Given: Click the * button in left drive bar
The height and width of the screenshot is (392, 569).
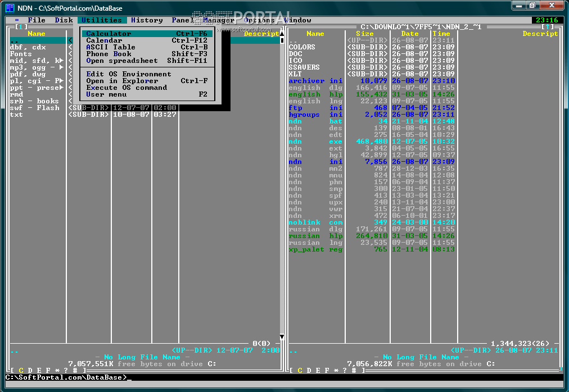Looking at the screenshot, I should [x=57, y=371].
